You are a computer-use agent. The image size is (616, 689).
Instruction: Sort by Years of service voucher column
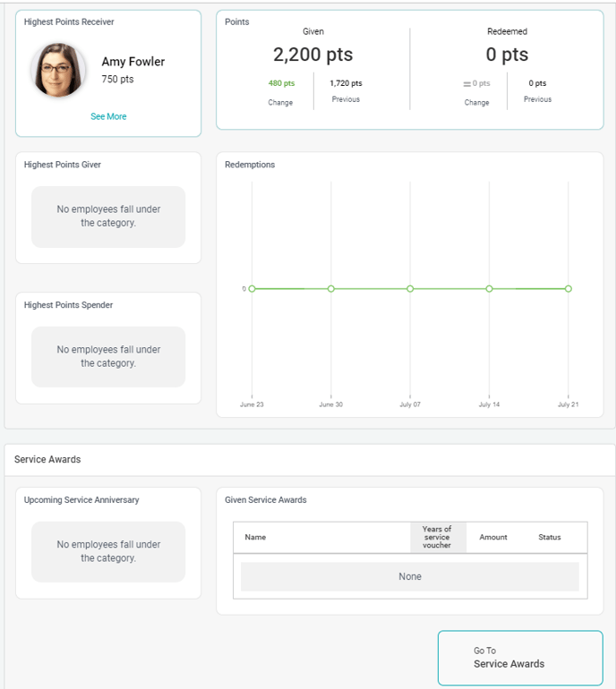[437, 537]
